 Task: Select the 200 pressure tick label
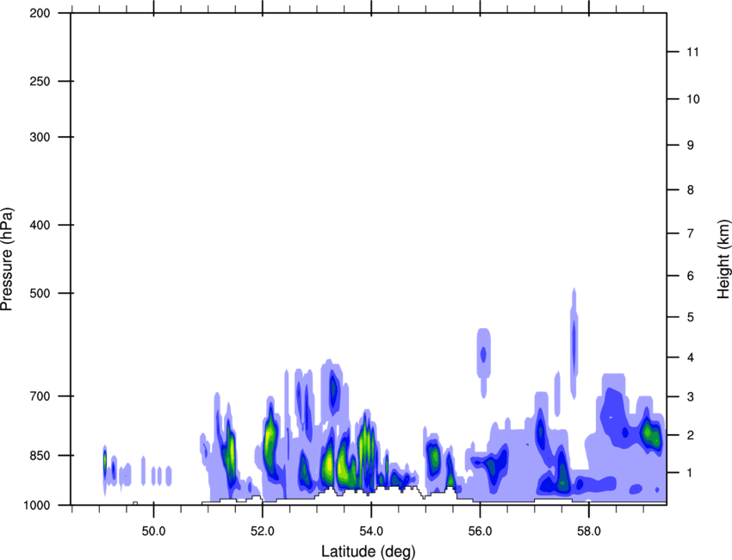(40, 13)
